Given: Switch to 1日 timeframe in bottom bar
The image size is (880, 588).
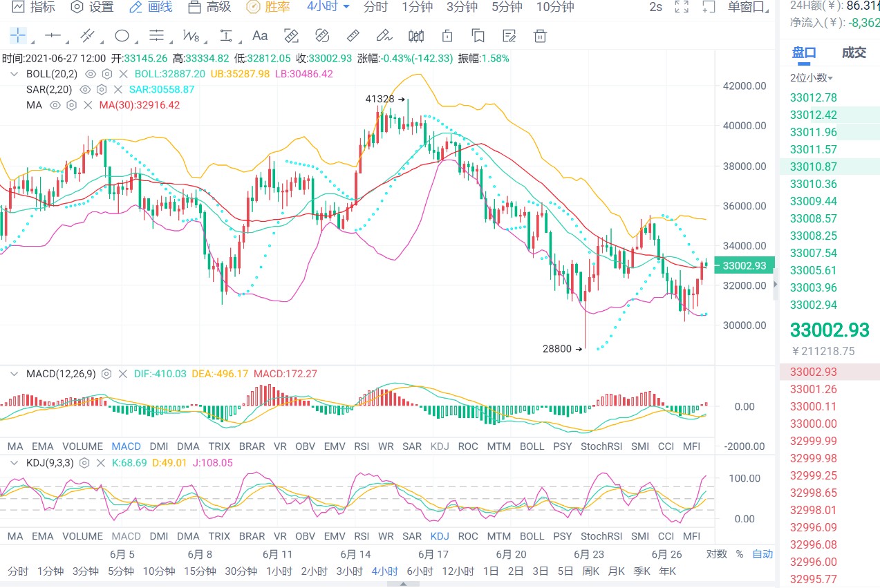Looking at the screenshot, I should tap(491, 571).
